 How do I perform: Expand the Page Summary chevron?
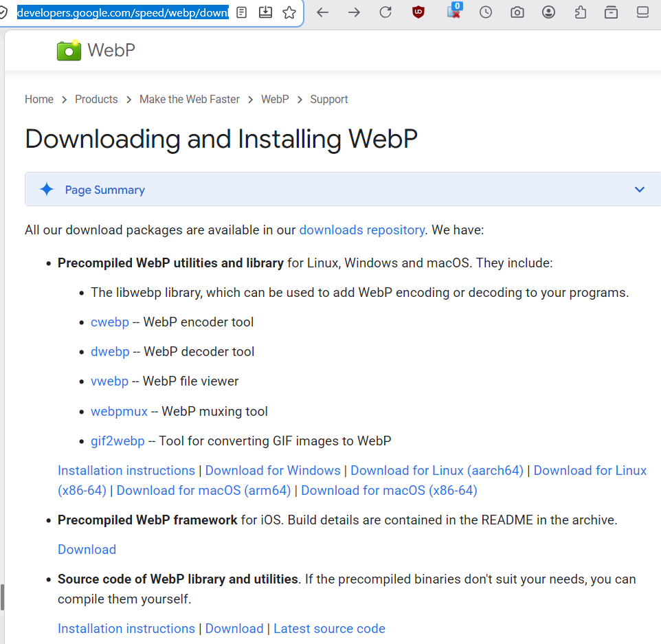tap(640, 190)
